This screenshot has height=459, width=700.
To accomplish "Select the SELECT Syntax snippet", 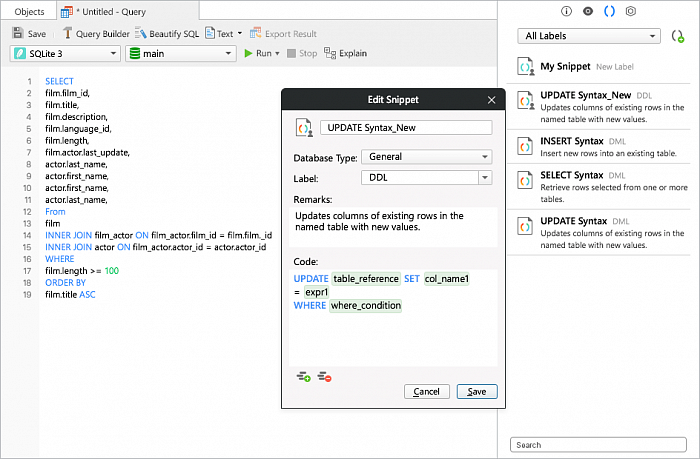I will [599, 186].
